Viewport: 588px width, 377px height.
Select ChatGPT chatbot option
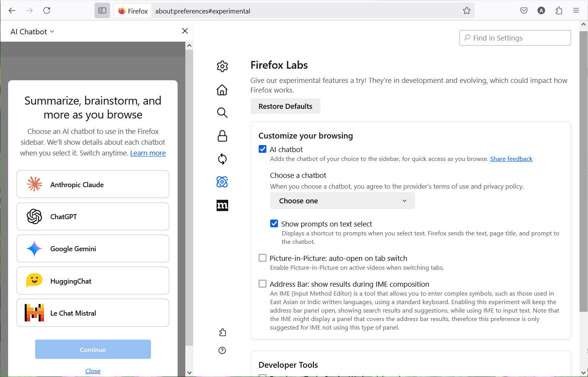(93, 216)
